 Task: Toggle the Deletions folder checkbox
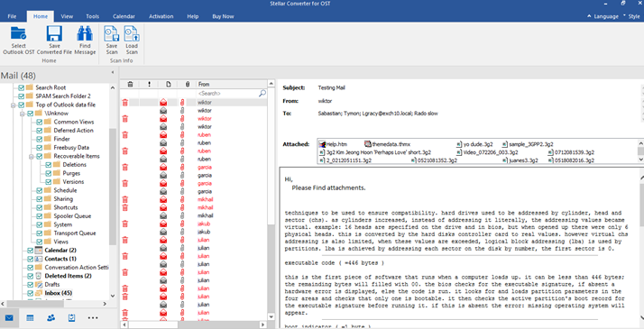pyautogui.click(x=49, y=165)
